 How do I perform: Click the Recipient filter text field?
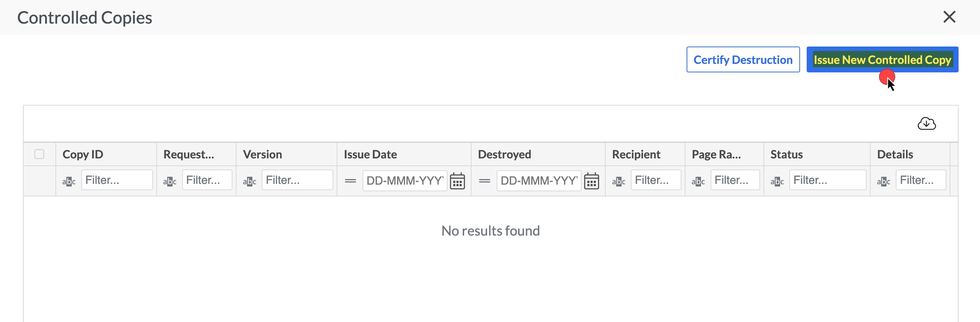pos(656,180)
